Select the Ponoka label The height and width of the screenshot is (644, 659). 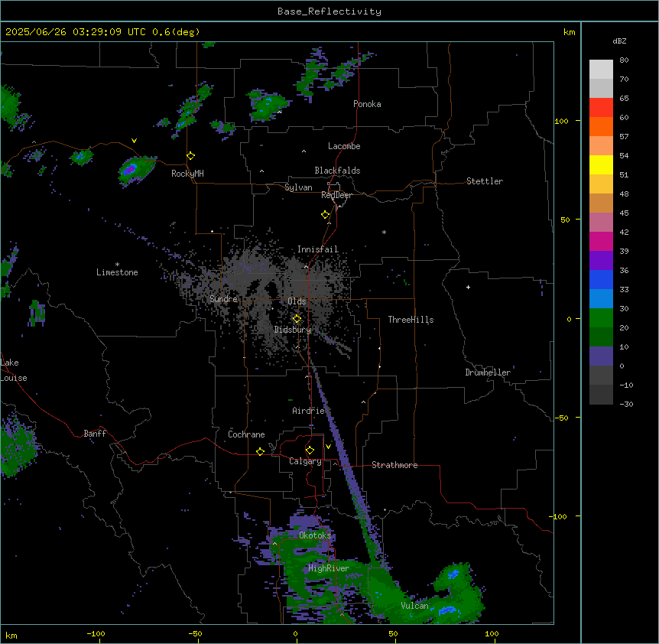click(367, 104)
